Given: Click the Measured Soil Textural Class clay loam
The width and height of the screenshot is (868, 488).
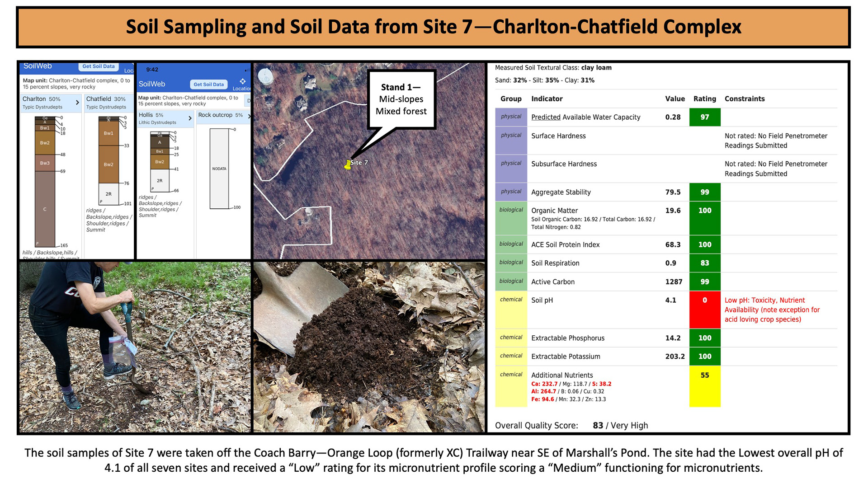Looking at the screenshot, I should coord(553,68).
